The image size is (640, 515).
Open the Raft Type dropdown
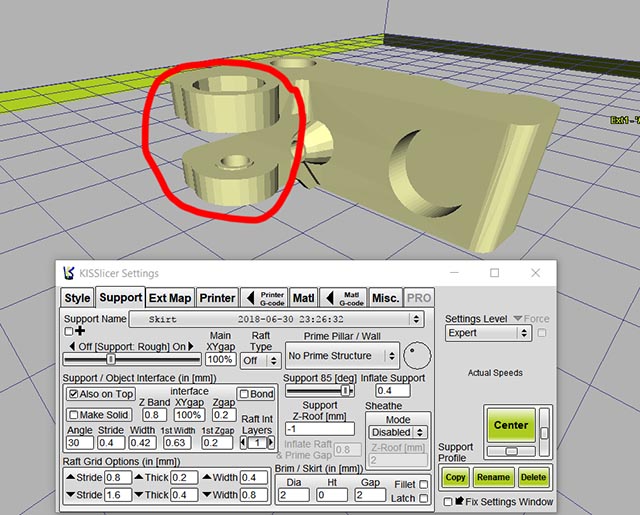[x=260, y=360]
